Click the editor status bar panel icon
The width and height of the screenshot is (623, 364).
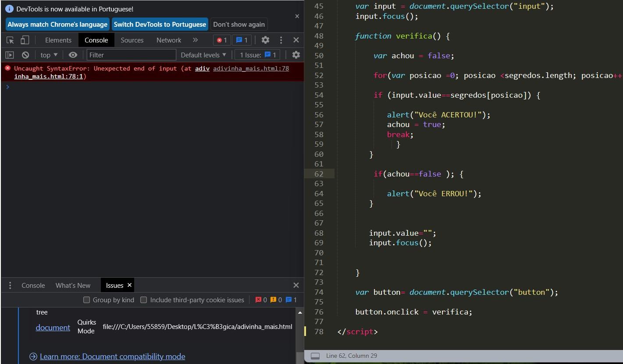pyautogui.click(x=315, y=356)
